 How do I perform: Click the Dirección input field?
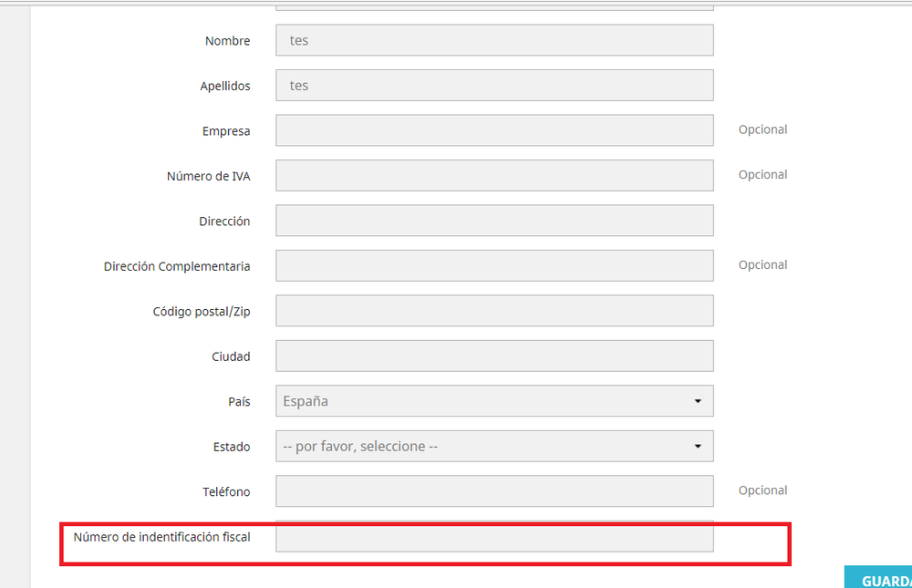tap(494, 221)
